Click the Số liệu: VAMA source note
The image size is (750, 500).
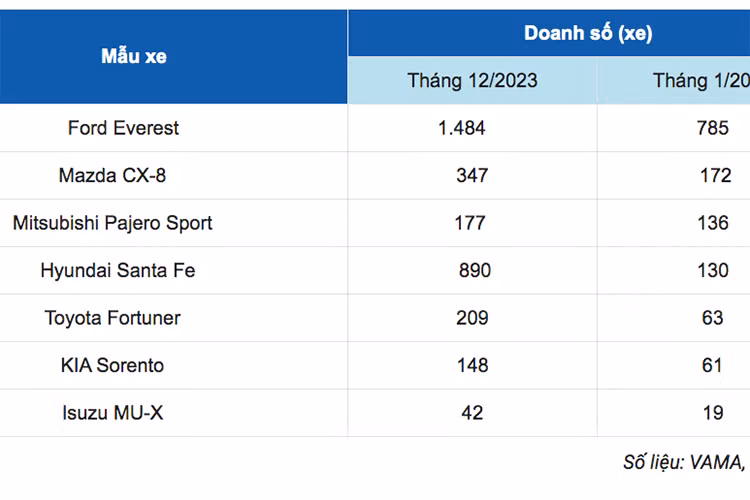(685, 462)
